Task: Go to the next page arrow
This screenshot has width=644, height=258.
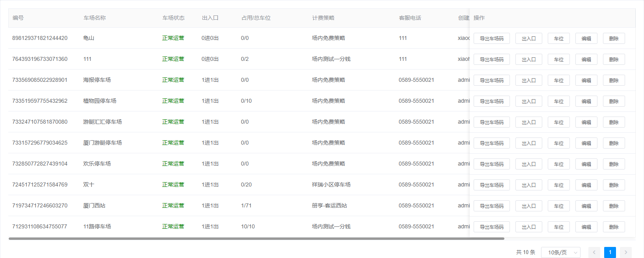Action: 625,252
